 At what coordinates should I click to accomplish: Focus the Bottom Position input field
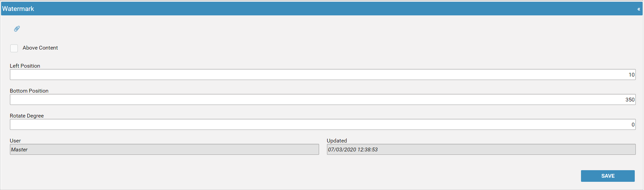point(323,99)
